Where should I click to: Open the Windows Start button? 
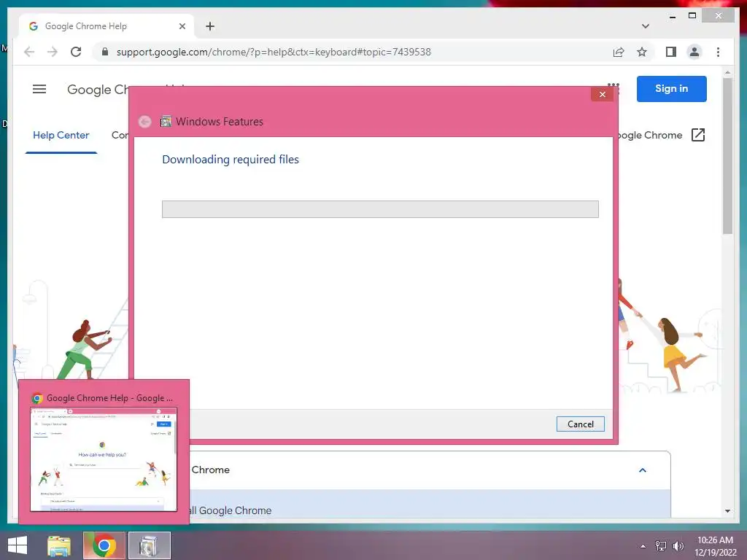click(x=18, y=545)
